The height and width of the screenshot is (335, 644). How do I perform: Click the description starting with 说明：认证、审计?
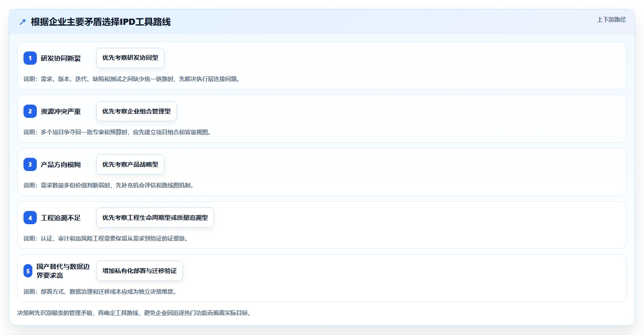point(105,238)
